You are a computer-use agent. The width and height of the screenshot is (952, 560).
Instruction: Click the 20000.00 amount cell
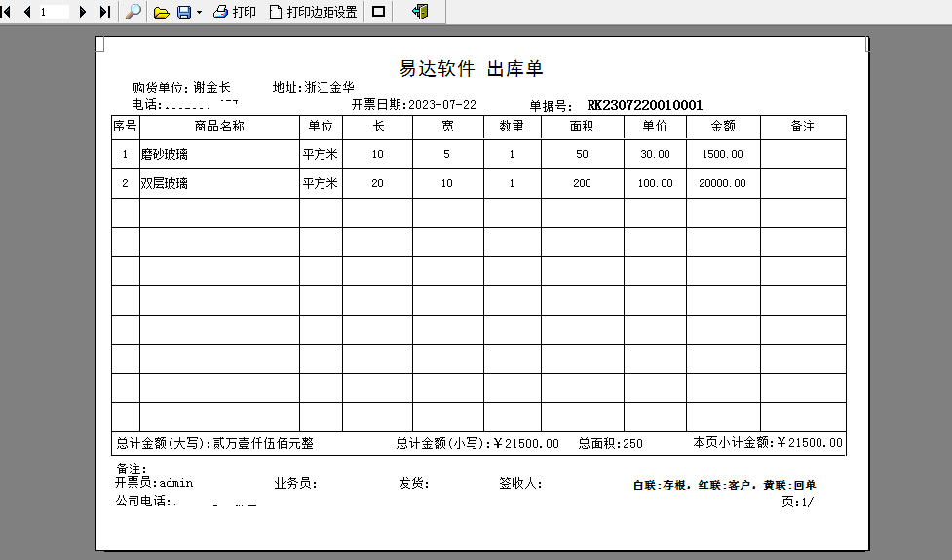723,183
